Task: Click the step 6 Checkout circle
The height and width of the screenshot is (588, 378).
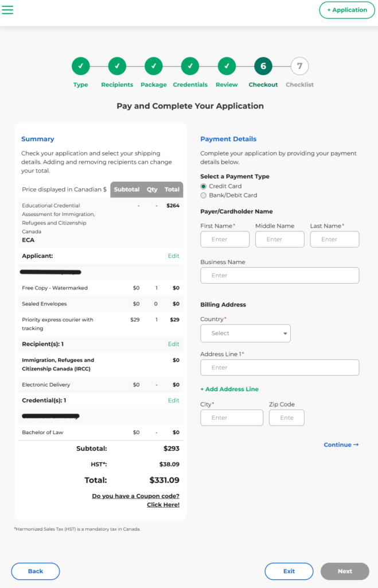Action: point(263,67)
